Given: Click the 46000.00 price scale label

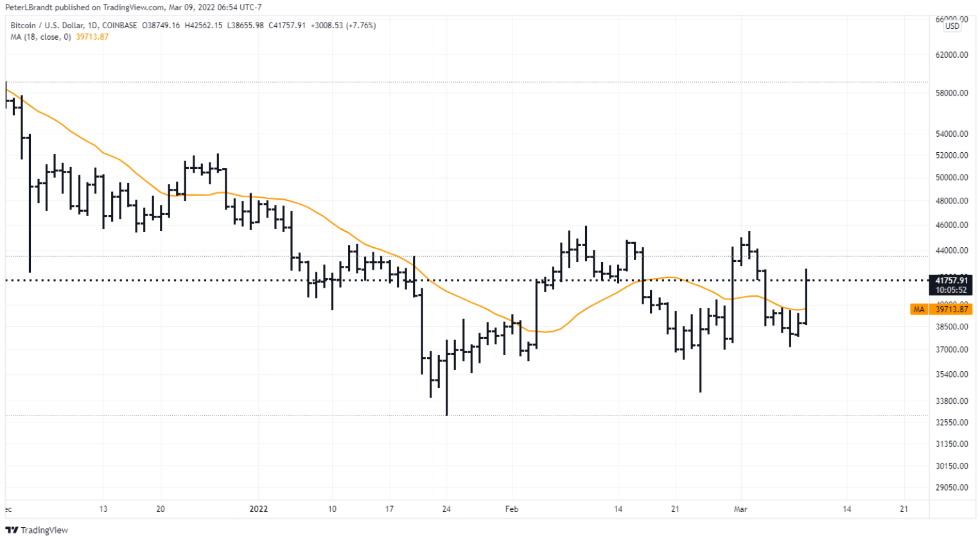Looking at the screenshot, I should click(952, 225).
